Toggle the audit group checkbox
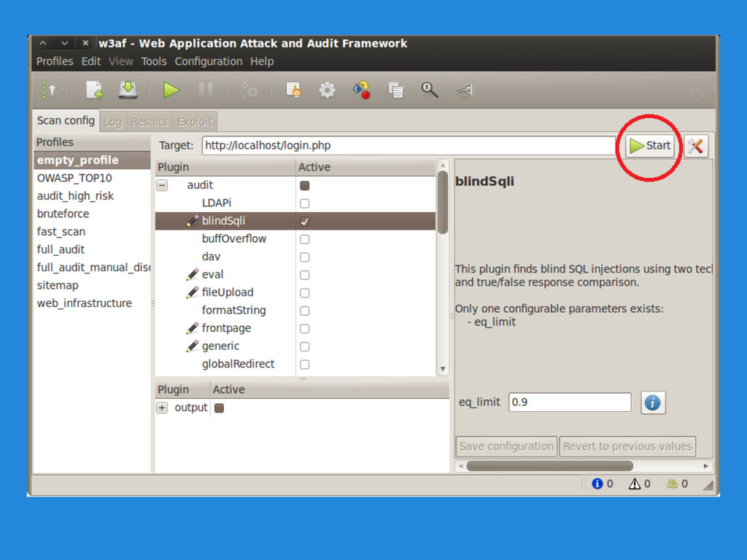747x560 pixels. click(x=305, y=186)
